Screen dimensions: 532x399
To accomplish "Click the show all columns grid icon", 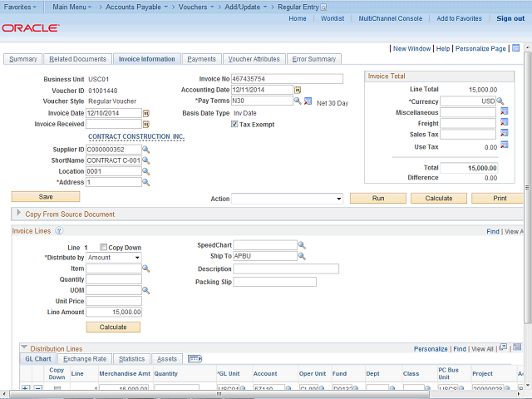I will coord(195,359).
